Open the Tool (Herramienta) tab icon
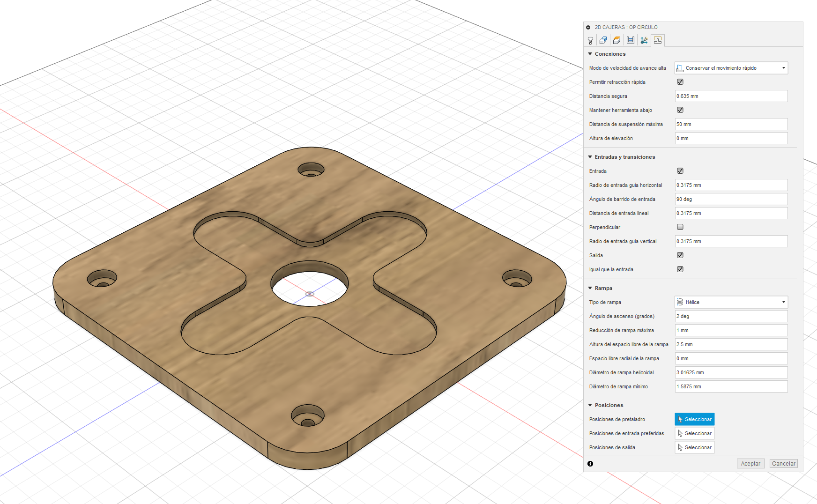817x504 pixels. pos(590,40)
